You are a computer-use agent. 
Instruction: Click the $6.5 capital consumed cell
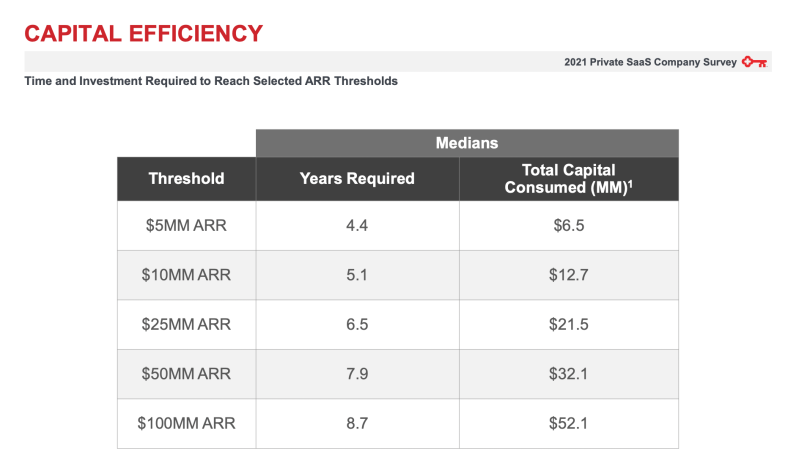(569, 225)
